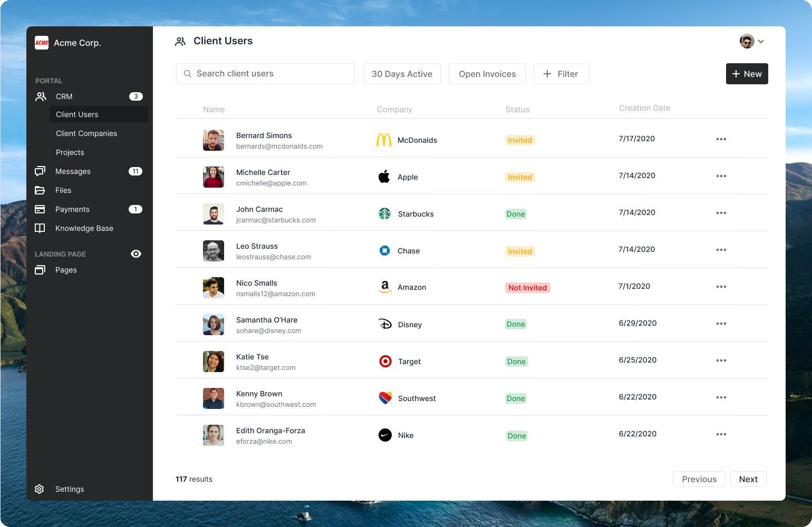
Task: Click the New button
Action: tap(747, 74)
